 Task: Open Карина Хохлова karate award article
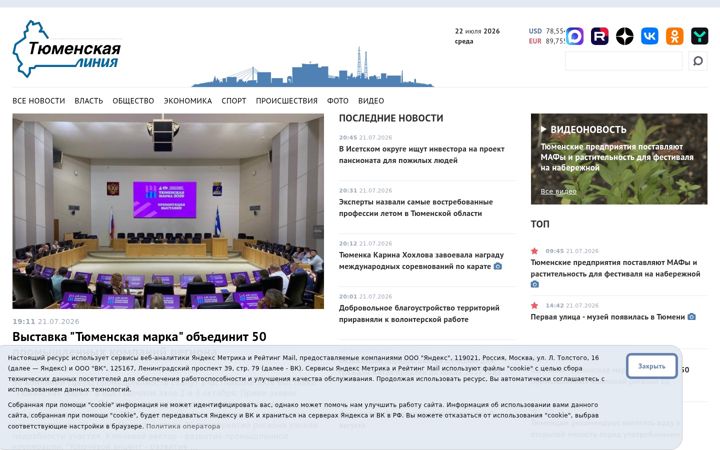(x=421, y=260)
